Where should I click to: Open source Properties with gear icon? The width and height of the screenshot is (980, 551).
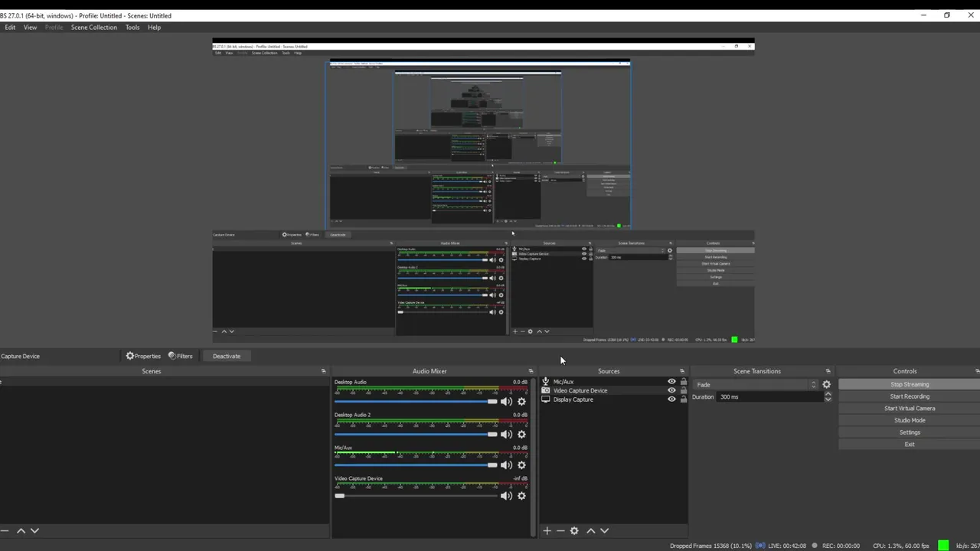point(143,356)
